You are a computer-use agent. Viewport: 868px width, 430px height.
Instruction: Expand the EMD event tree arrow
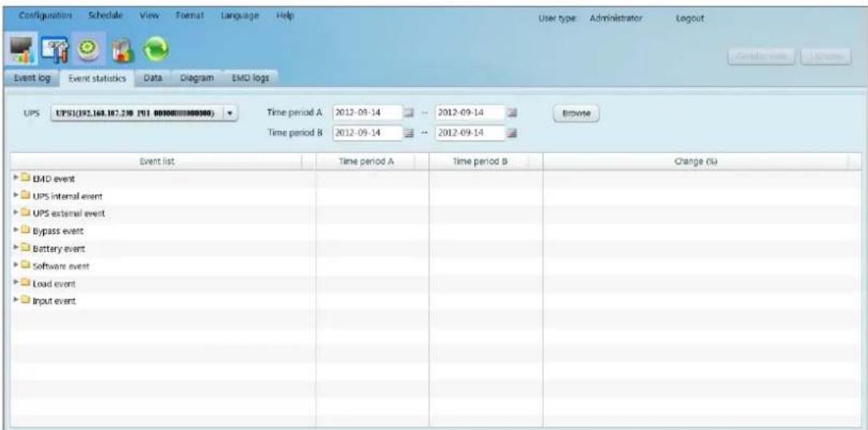pyautogui.click(x=15, y=178)
